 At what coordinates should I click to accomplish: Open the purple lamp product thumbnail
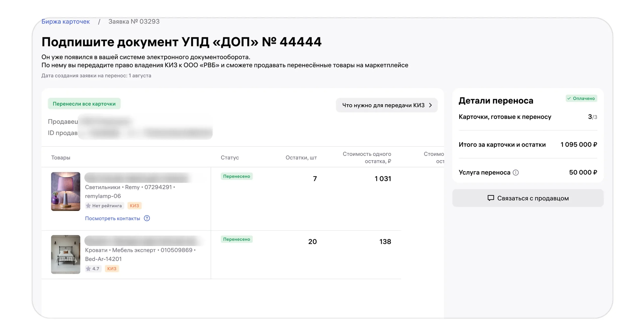click(x=65, y=191)
